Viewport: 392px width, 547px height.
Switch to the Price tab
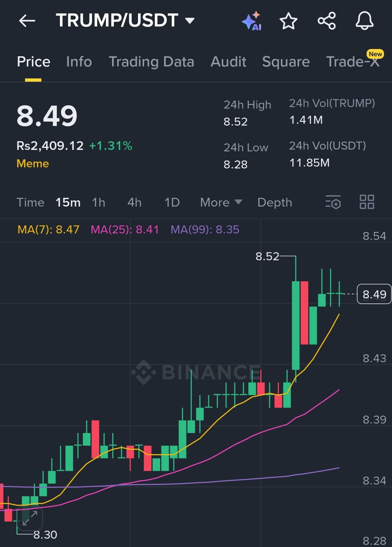click(x=33, y=62)
